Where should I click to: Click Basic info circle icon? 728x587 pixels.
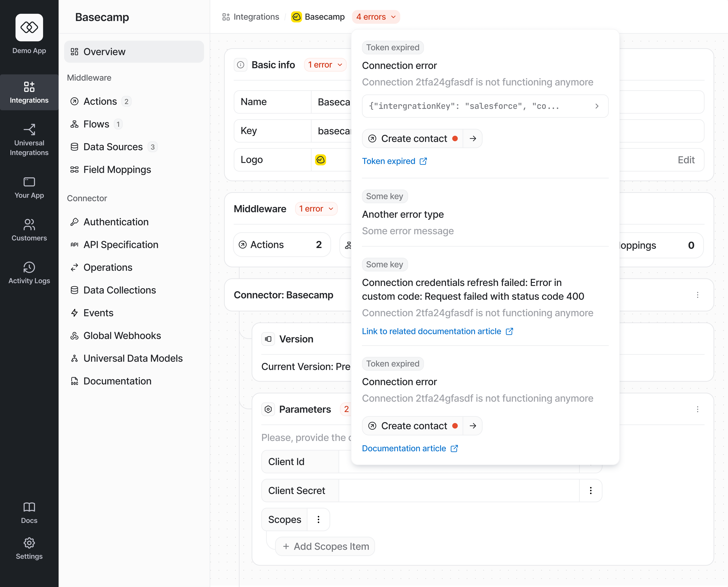tap(241, 65)
